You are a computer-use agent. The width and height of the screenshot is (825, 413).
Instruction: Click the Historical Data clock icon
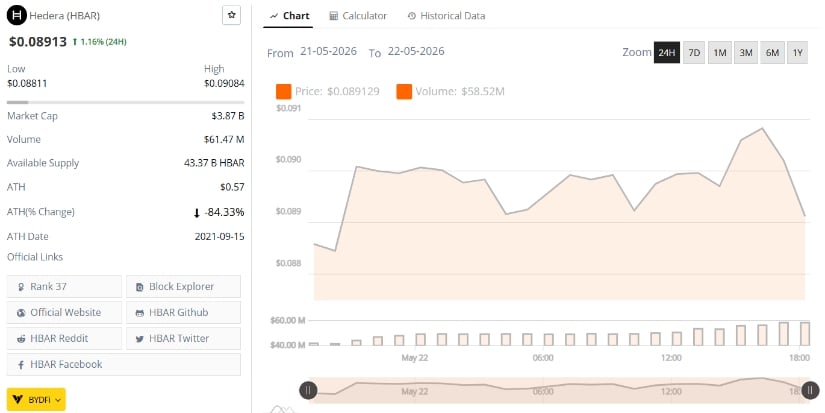411,16
